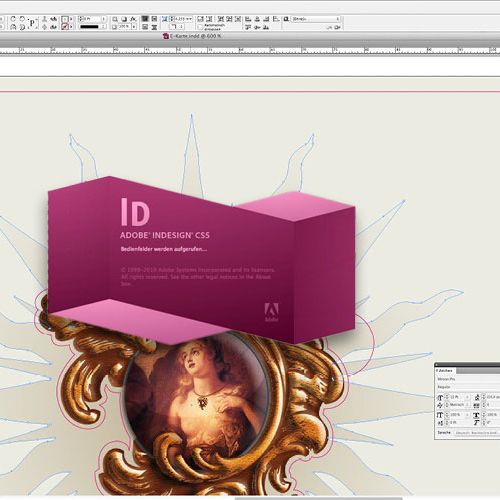Click wrap around bounding box icon

pos(154,19)
